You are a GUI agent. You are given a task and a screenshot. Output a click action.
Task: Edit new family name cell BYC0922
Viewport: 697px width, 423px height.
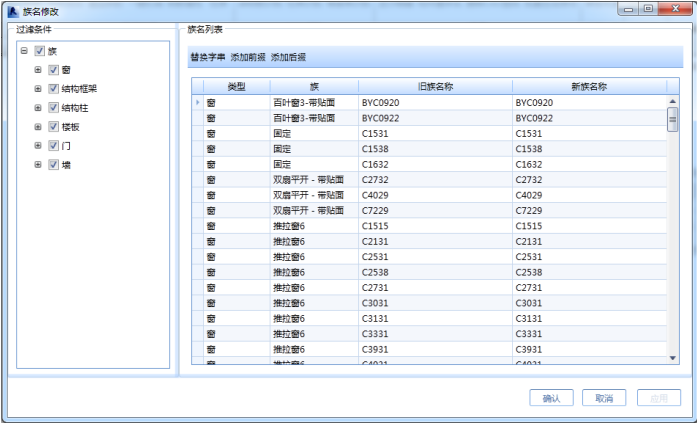point(589,118)
